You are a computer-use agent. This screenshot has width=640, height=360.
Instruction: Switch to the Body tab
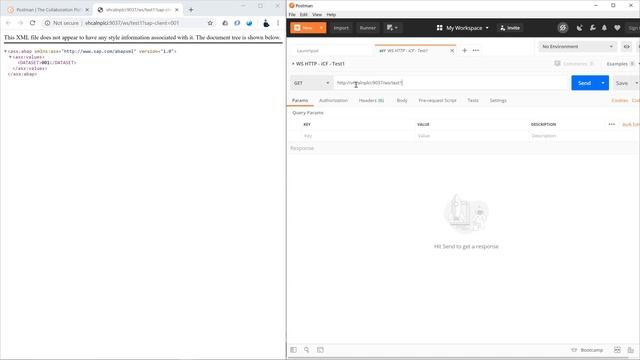(x=402, y=100)
